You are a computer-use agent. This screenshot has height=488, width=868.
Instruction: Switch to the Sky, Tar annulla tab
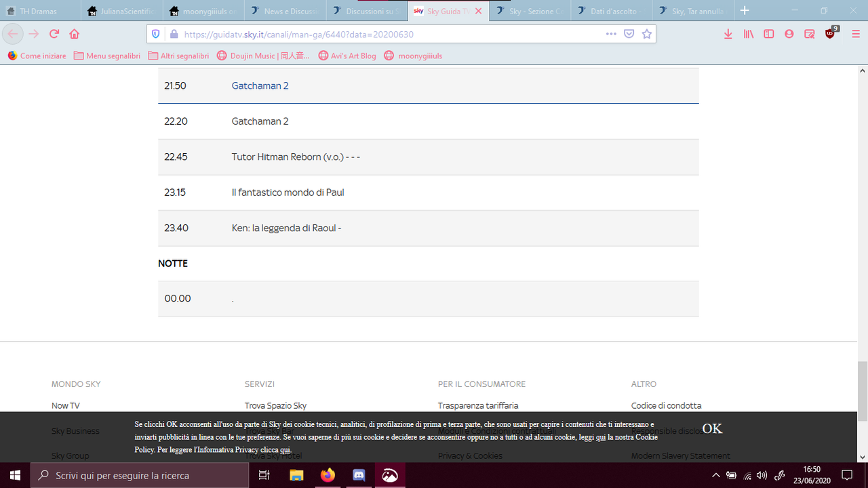tap(692, 12)
